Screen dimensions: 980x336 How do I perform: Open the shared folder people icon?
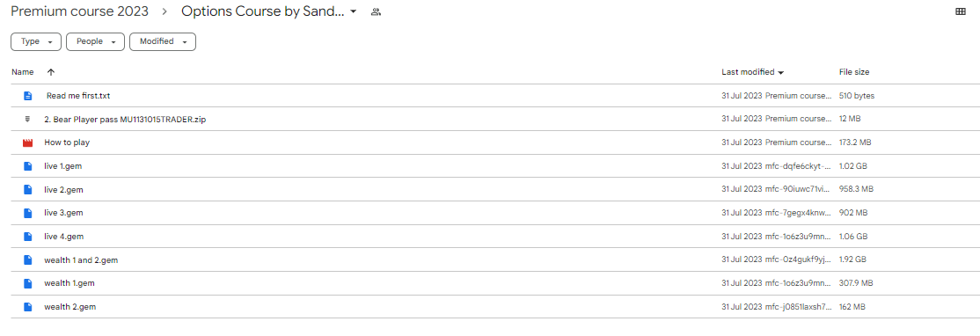coord(376,11)
